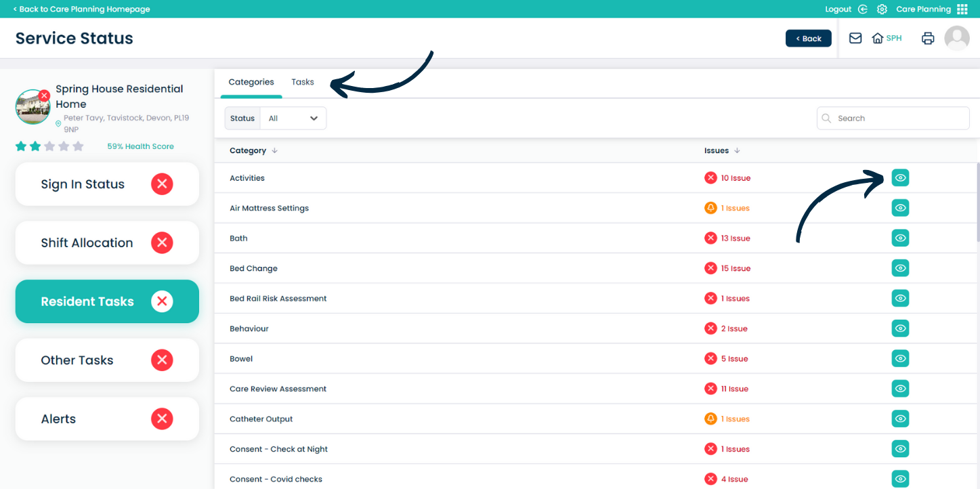Viewport: 980px width, 489px height.
Task: Sort by Issues column arrow
Action: point(737,151)
